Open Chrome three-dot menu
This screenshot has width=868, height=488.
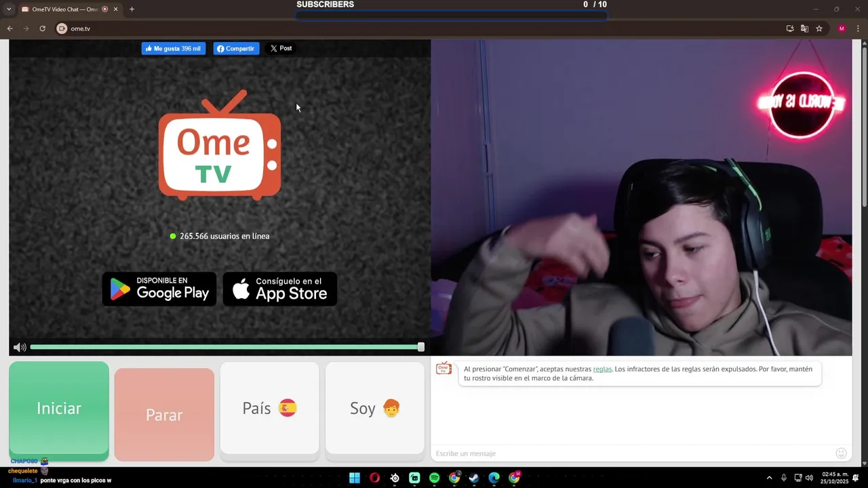click(858, 28)
